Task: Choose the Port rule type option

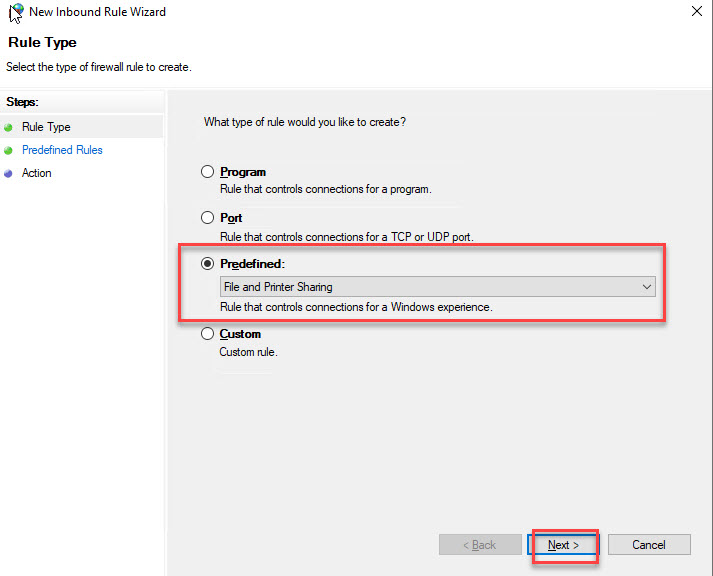Action: click(208, 217)
